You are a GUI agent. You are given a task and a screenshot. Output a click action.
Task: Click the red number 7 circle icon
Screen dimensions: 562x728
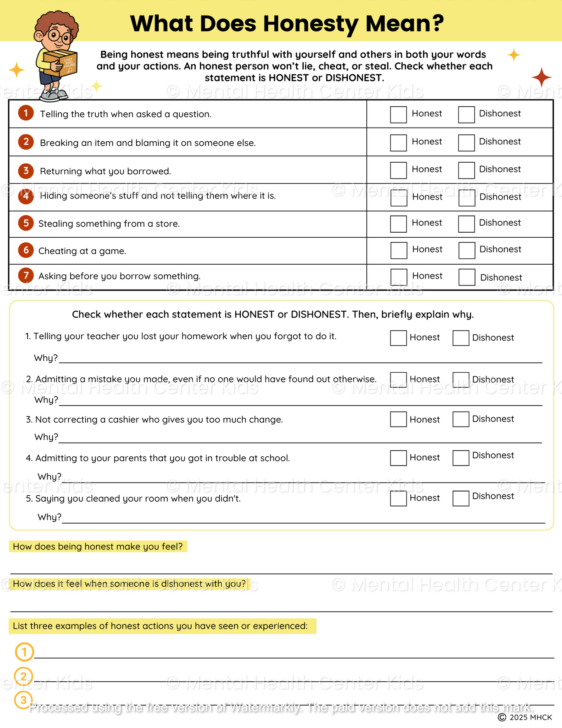point(26,275)
